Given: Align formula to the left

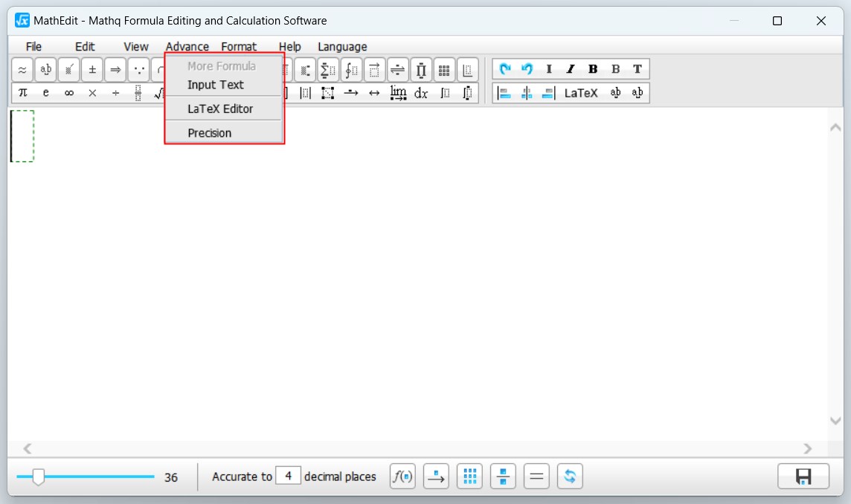Looking at the screenshot, I should click(504, 93).
